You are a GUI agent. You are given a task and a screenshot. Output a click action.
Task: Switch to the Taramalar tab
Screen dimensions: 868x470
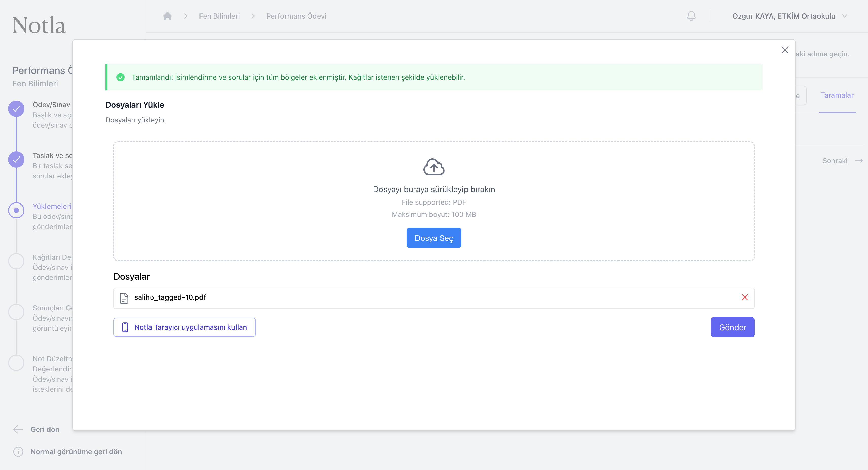point(837,95)
